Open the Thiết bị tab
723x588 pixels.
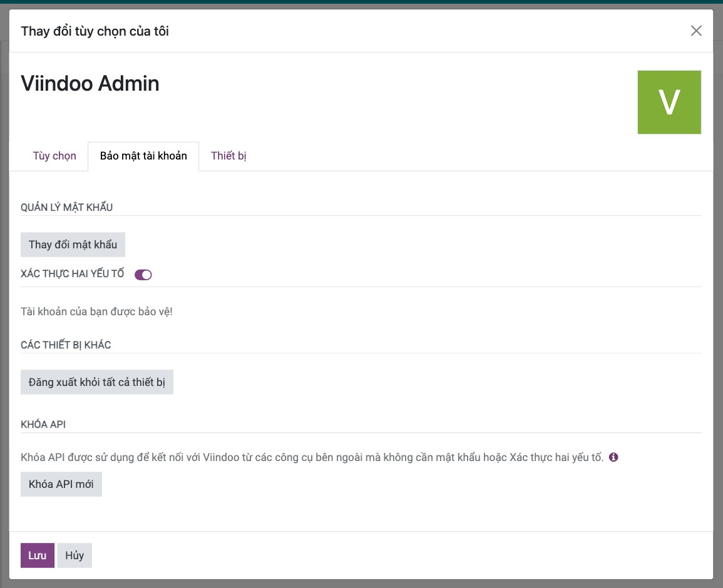(228, 156)
